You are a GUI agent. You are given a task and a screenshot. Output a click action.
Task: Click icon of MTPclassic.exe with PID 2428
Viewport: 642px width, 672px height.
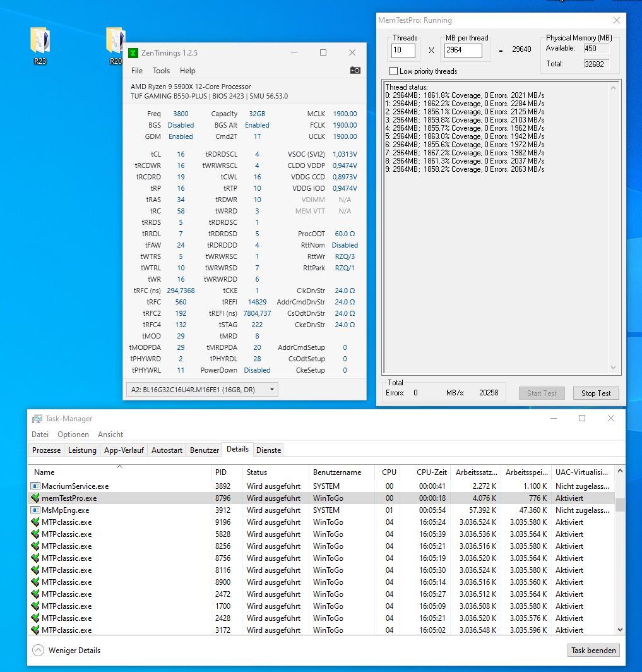35,618
